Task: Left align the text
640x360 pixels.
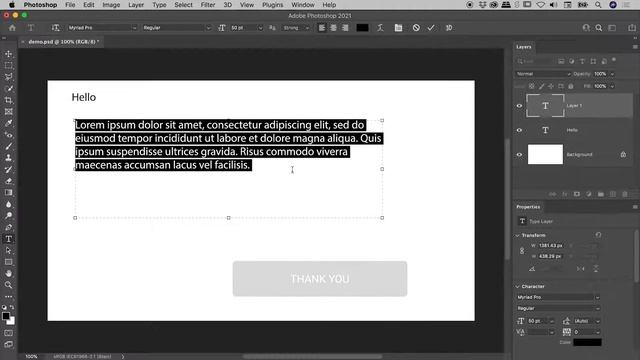Action: (x=322, y=28)
